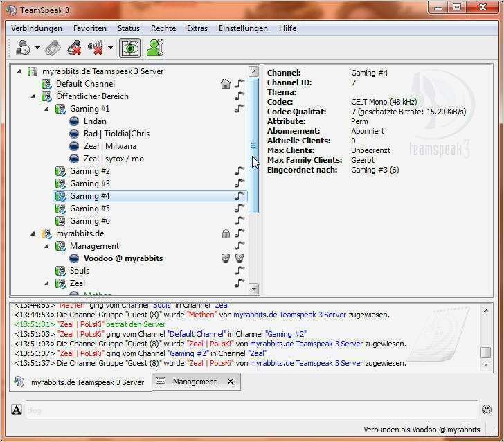
Task: Click the music note icon on Gaming #4
Action: click(240, 195)
